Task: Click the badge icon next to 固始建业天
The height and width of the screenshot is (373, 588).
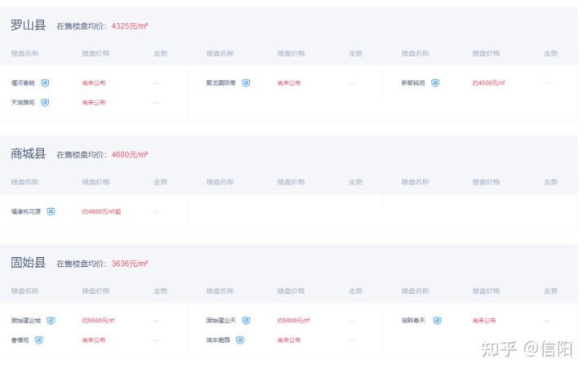Action: pyautogui.click(x=246, y=321)
